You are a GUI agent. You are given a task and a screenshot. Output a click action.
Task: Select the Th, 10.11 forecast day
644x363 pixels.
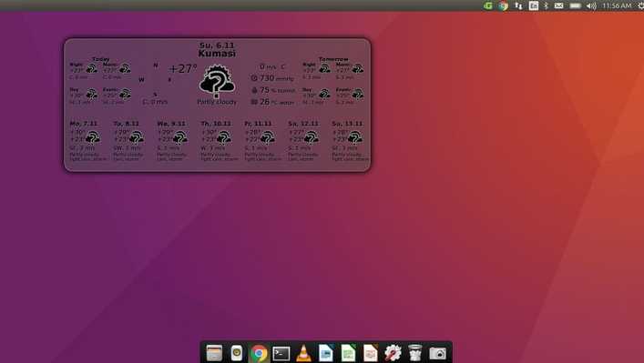[216, 124]
